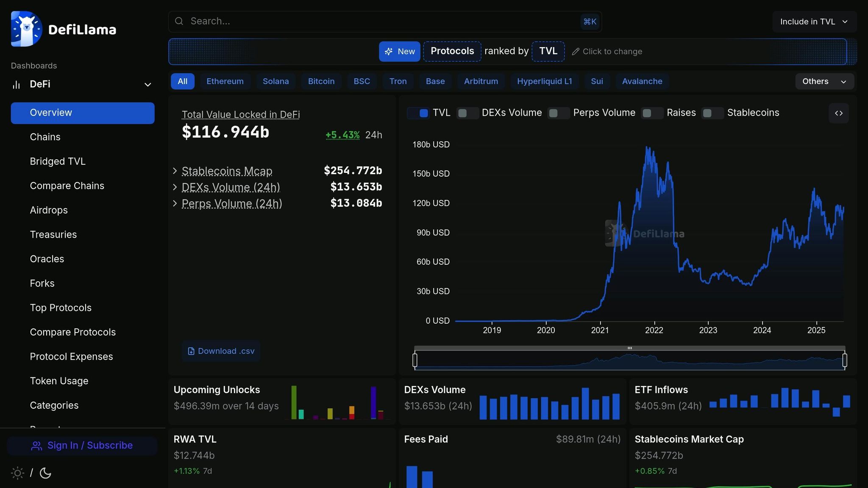Viewport: 868px width, 488px height.
Task: Enable the DEXs Volume chart toggle
Action: 467,113
